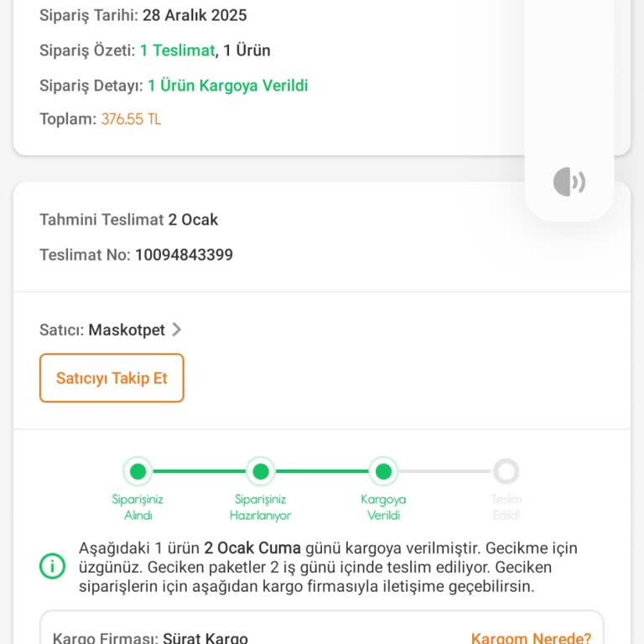
Task: Tap the order date 28 Aralık 2025
Action: [x=195, y=15]
